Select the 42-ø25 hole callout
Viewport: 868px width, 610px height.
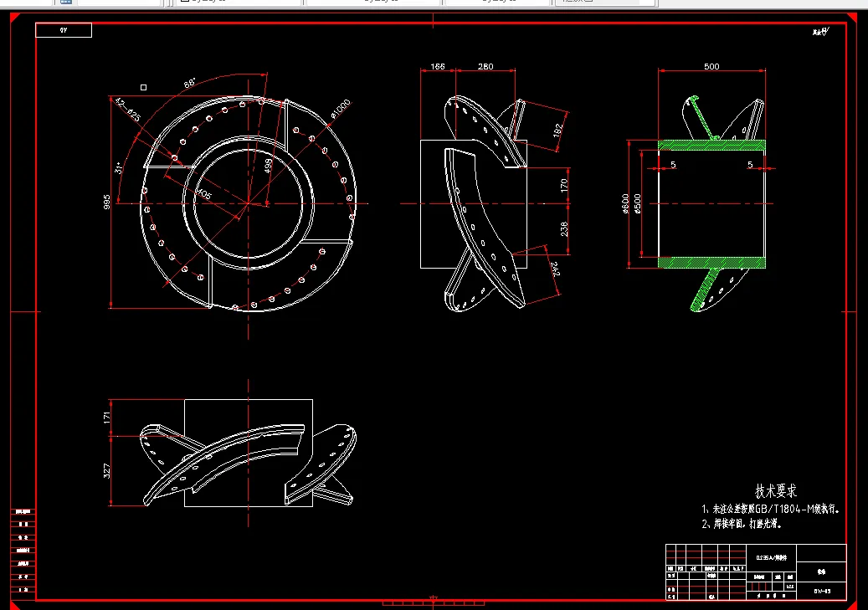[127, 109]
